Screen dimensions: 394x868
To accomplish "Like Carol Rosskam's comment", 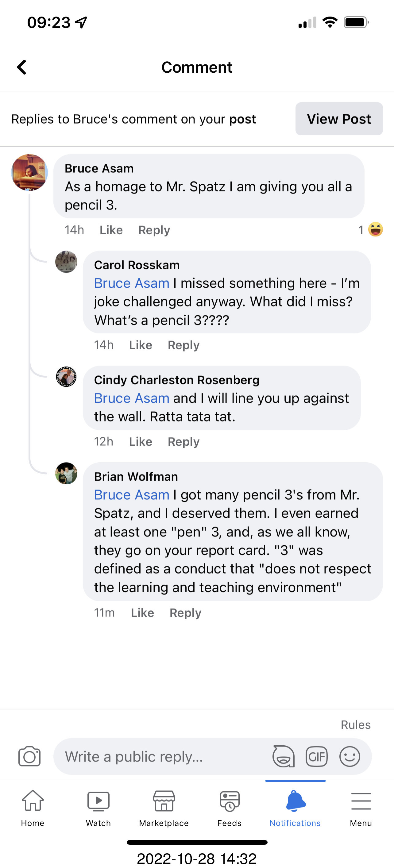I will pos(141,345).
